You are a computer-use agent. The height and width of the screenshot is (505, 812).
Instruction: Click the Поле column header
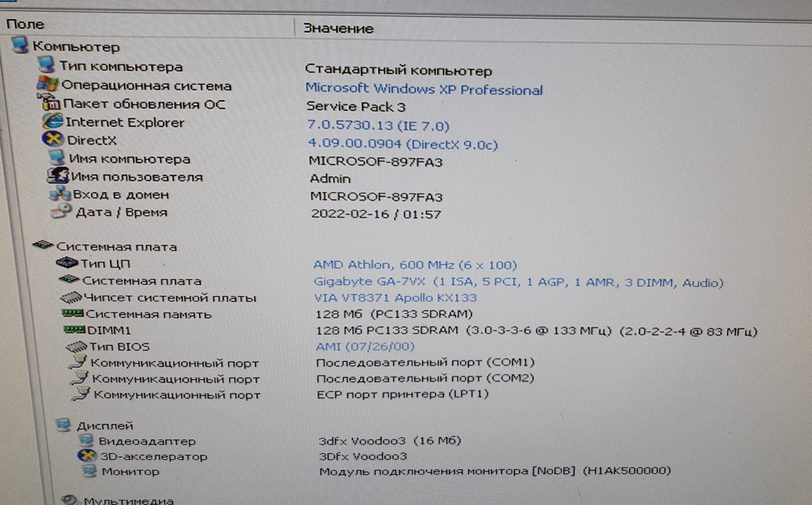(25, 24)
